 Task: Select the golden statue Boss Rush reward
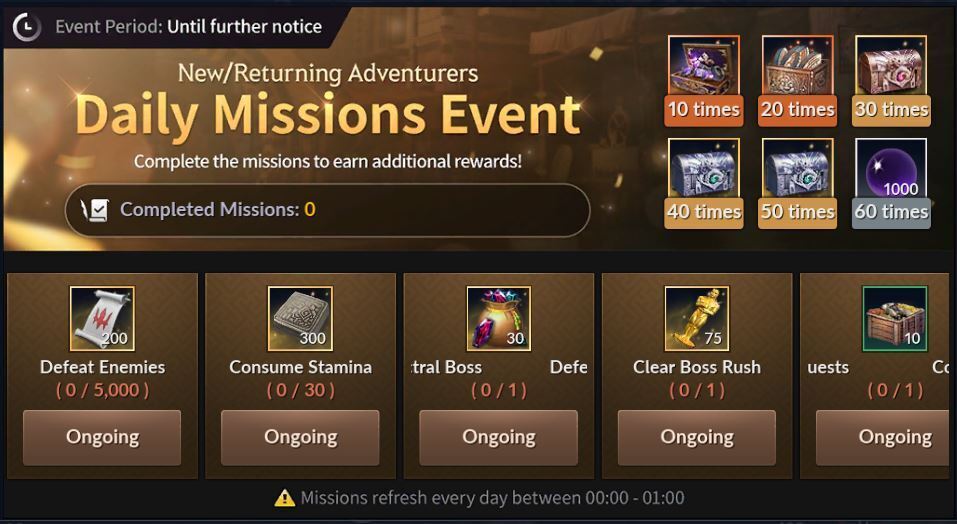pos(697,318)
